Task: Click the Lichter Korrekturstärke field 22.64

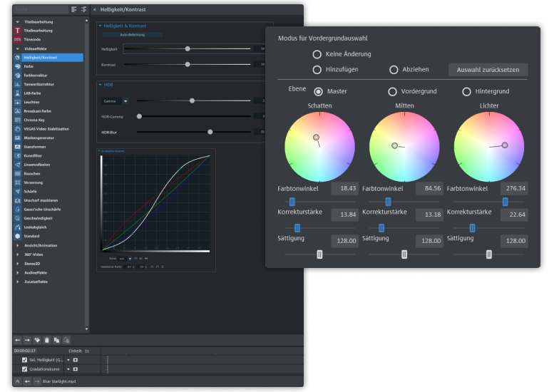Action: (x=514, y=215)
